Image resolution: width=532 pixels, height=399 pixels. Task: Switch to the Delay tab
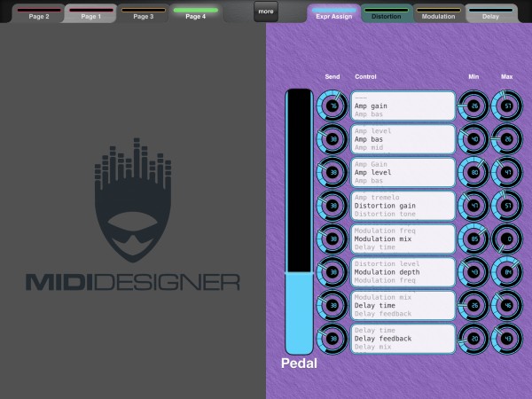(490, 13)
